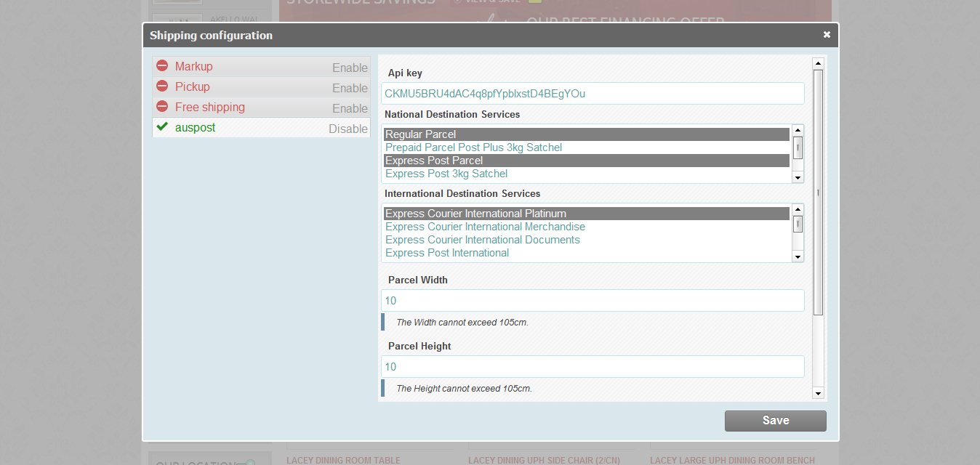980x465 pixels.
Task: Select Express Post International option
Action: 587,253
